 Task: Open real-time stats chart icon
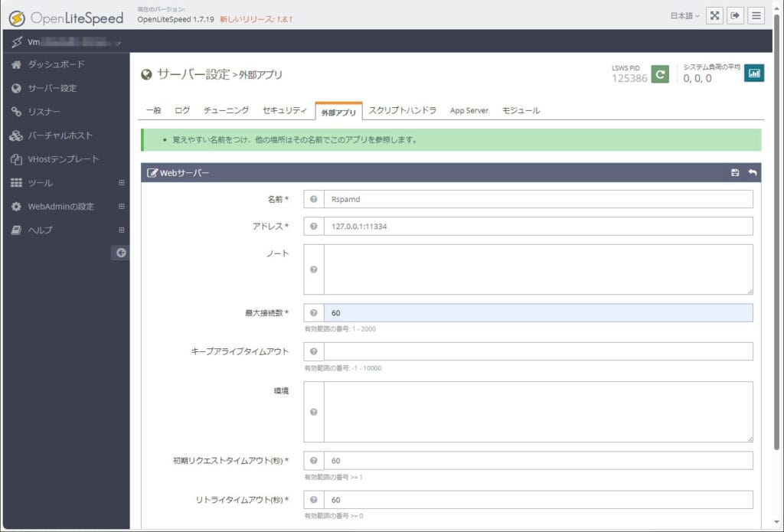pyautogui.click(x=754, y=73)
